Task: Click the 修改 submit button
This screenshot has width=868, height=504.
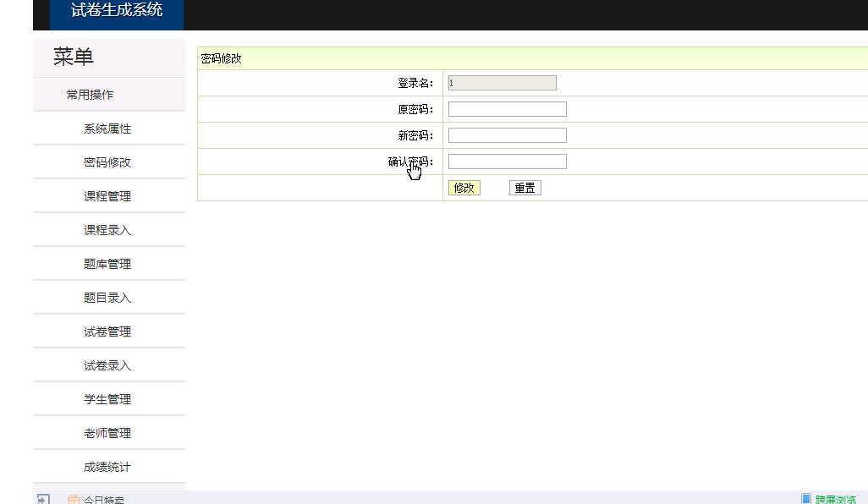Action: click(464, 188)
